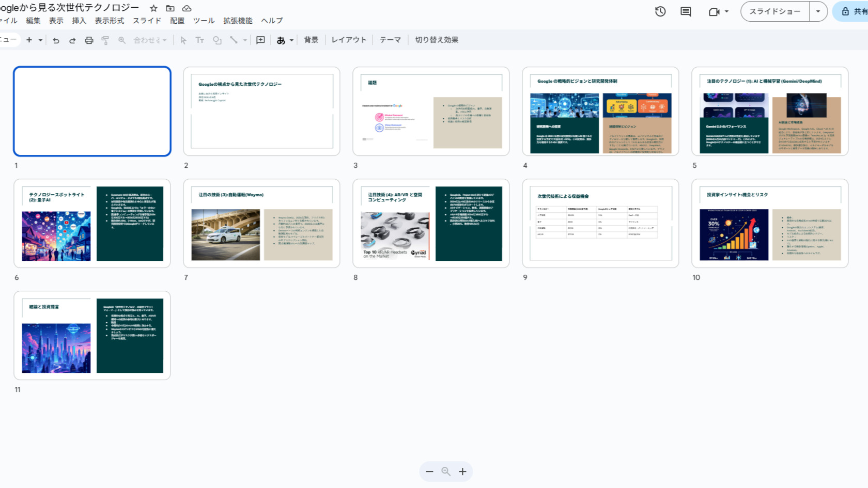Star this presentation

click(153, 8)
